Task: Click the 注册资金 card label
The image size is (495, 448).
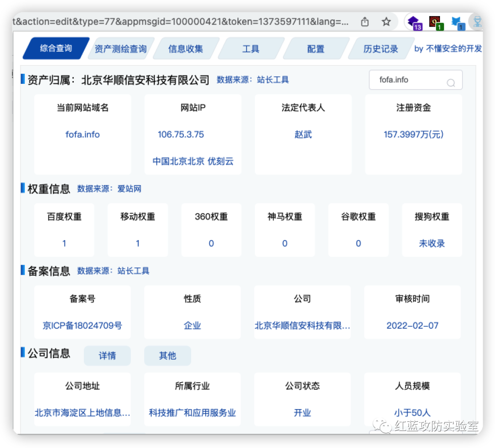Action: click(413, 108)
